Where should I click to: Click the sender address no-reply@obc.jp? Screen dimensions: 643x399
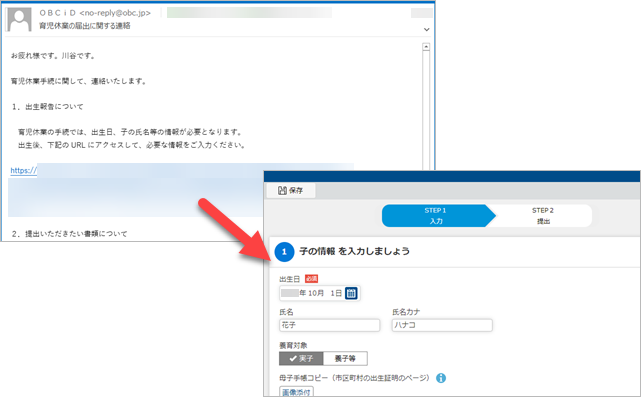tap(115, 13)
